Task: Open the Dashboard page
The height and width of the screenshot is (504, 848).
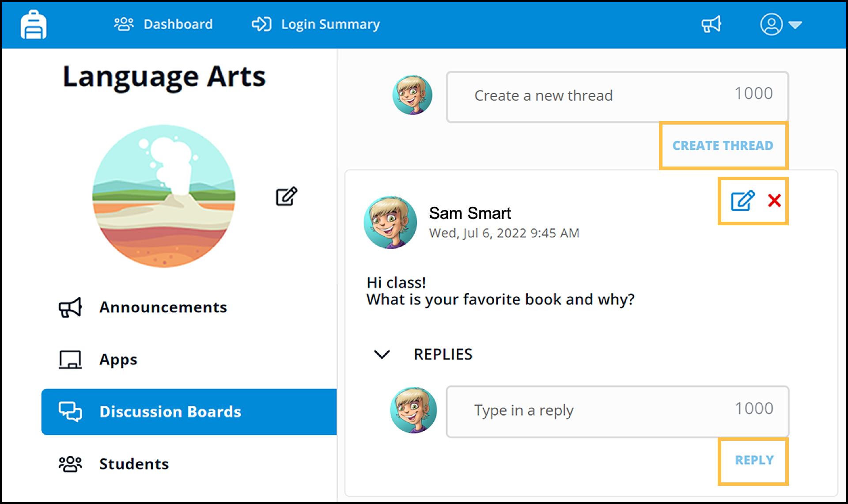Action: click(163, 24)
